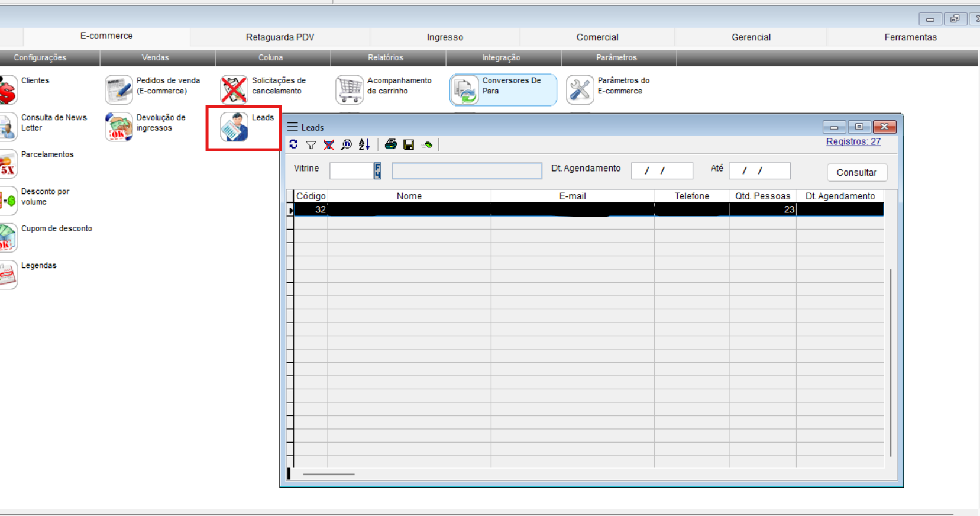Click the green eraser icon in toolbar
Viewport: 980px width, 516px height.
(x=427, y=145)
